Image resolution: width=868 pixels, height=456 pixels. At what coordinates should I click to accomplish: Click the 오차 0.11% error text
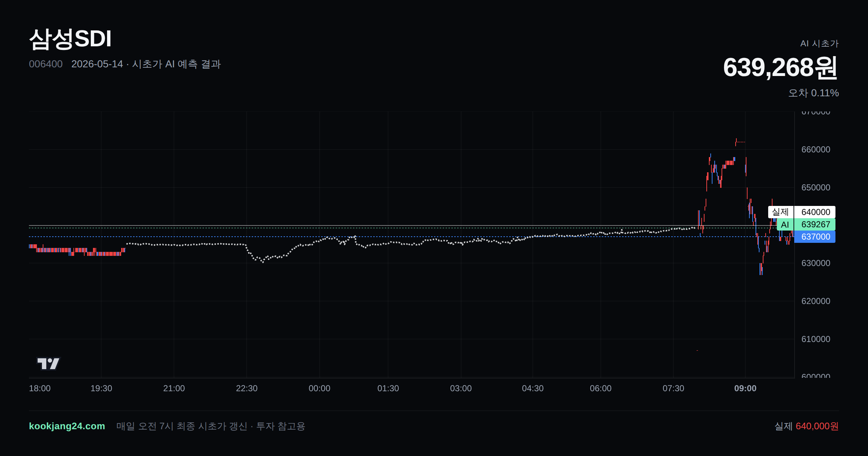[x=813, y=93]
